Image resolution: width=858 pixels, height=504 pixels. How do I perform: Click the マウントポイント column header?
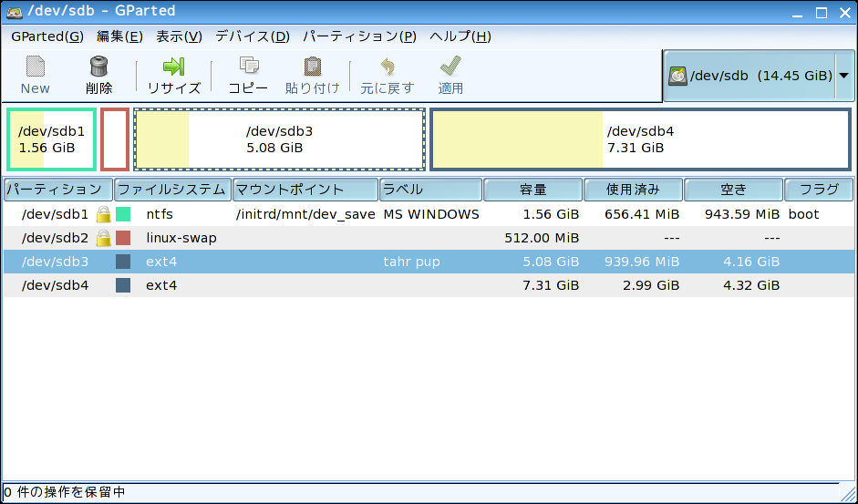pyautogui.click(x=305, y=190)
